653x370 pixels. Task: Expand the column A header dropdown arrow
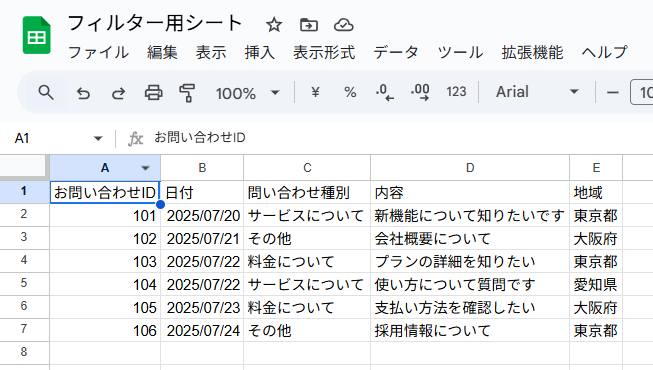pos(145,168)
